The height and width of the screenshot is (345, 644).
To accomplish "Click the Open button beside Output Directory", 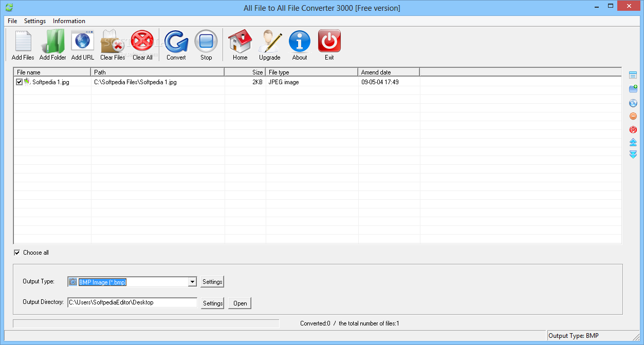I will (x=239, y=303).
